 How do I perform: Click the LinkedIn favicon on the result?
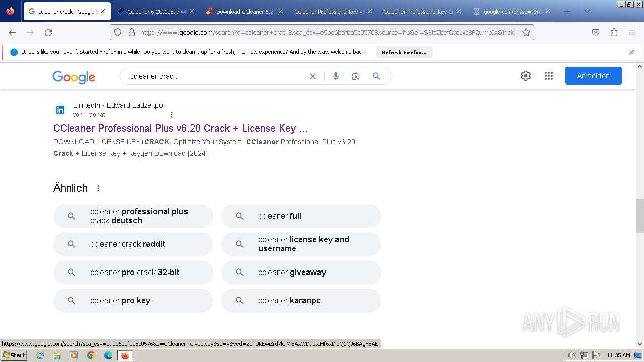tap(60, 110)
